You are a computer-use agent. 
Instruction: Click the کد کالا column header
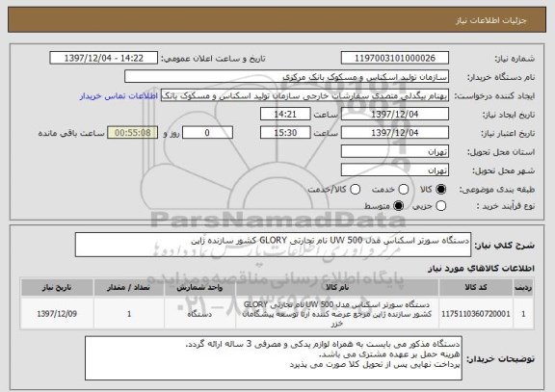point(476,287)
